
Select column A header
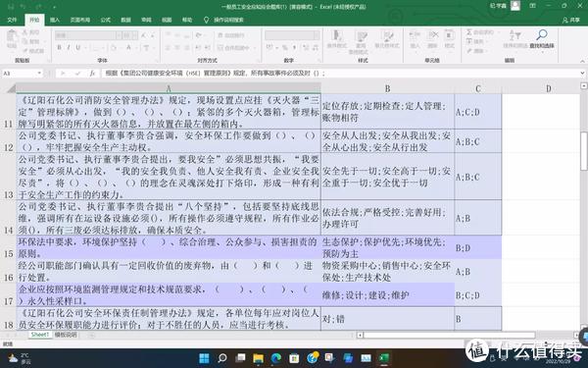(169, 88)
